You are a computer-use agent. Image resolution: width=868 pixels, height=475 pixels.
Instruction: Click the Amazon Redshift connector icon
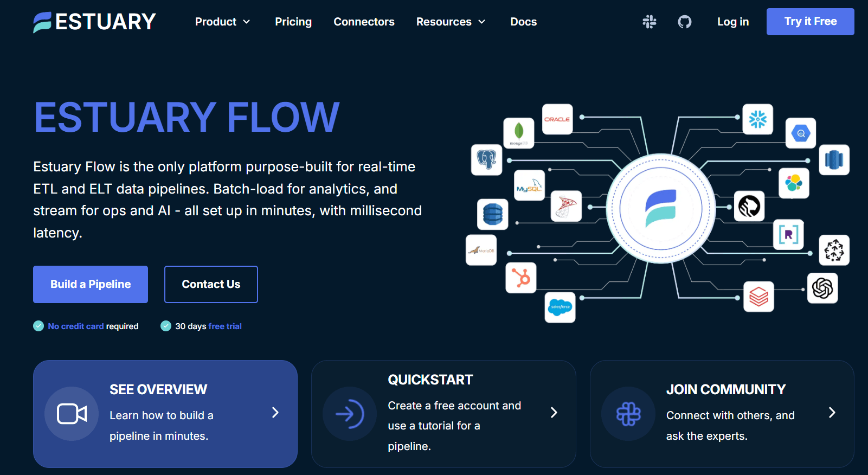(834, 159)
